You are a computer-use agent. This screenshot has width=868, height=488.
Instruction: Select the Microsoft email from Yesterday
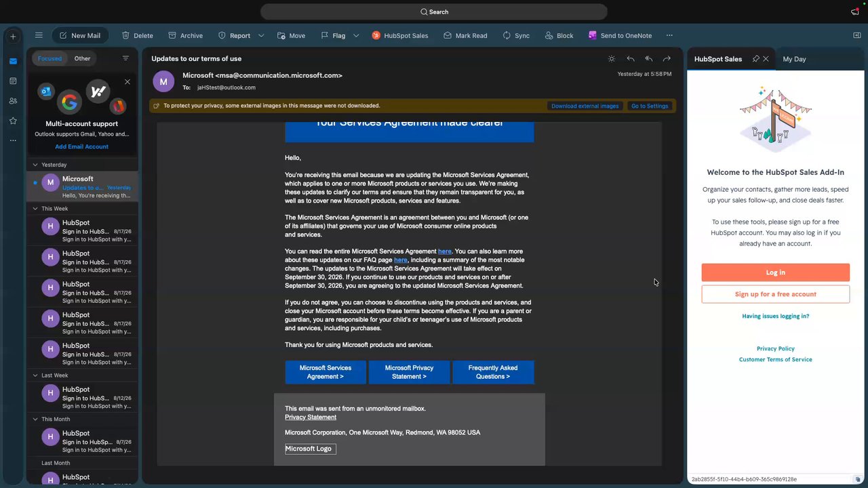pos(82,186)
